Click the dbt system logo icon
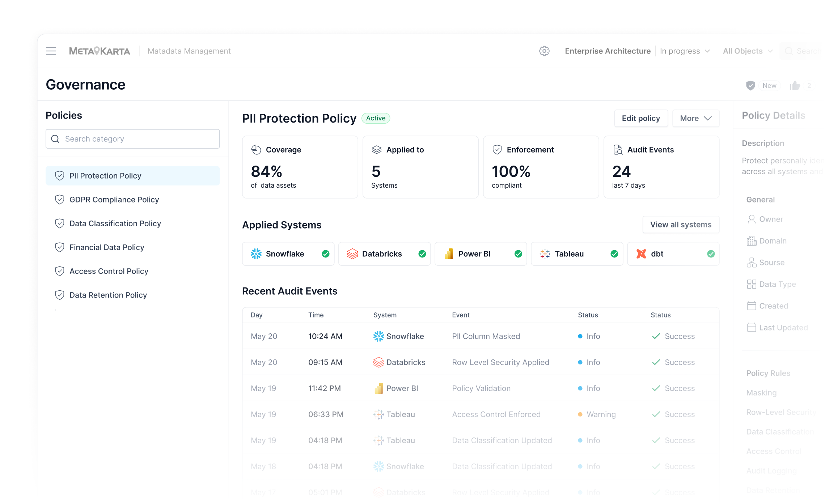The height and width of the screenshot is (504, 825). (641, 254)
